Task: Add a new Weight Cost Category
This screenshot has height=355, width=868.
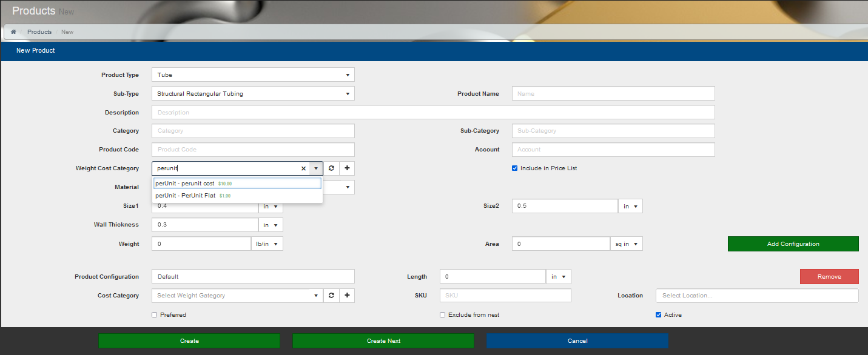Action: click(x=347, y=168)
